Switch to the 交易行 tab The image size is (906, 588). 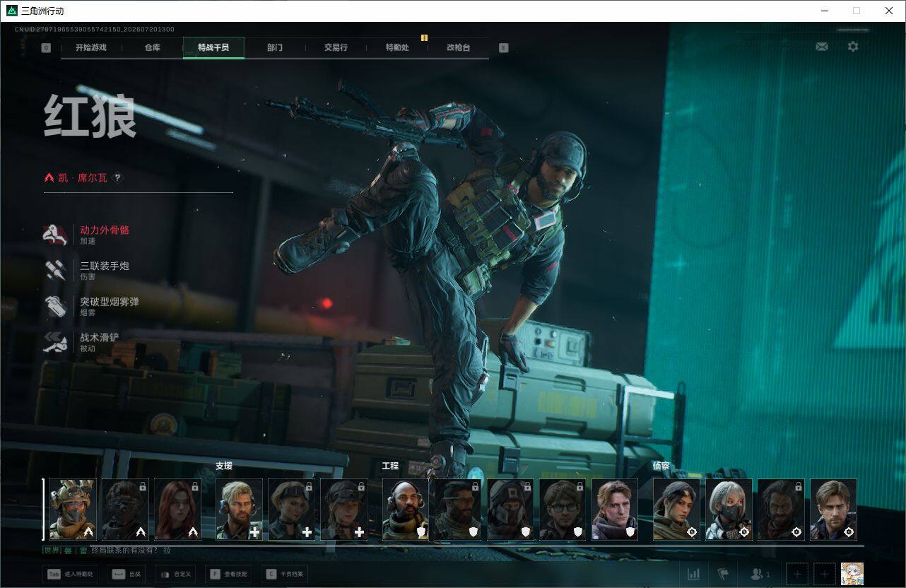336,47
